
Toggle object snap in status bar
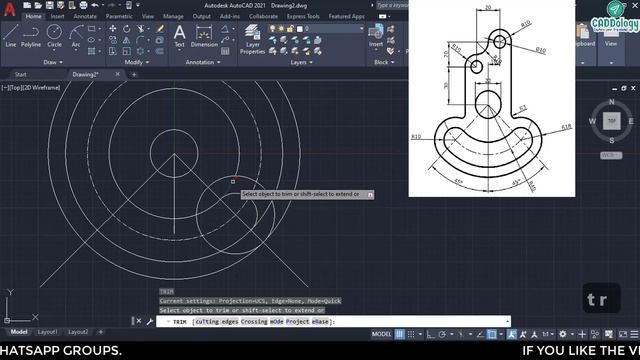492,334
